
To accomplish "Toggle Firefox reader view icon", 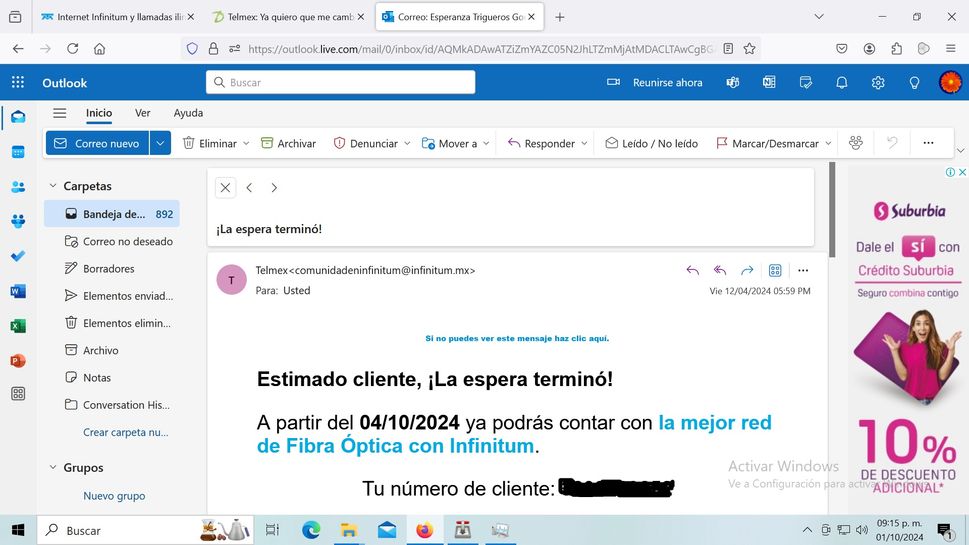I will click(x=729, y=49).
